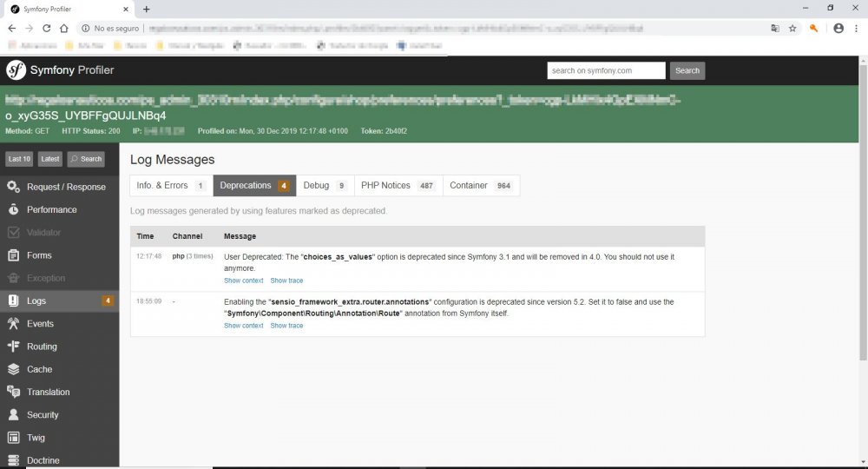The width and height of the screenshot is (868, 469).
Task: Click the orange extension icon in toolbar
Action: point(814,29)
